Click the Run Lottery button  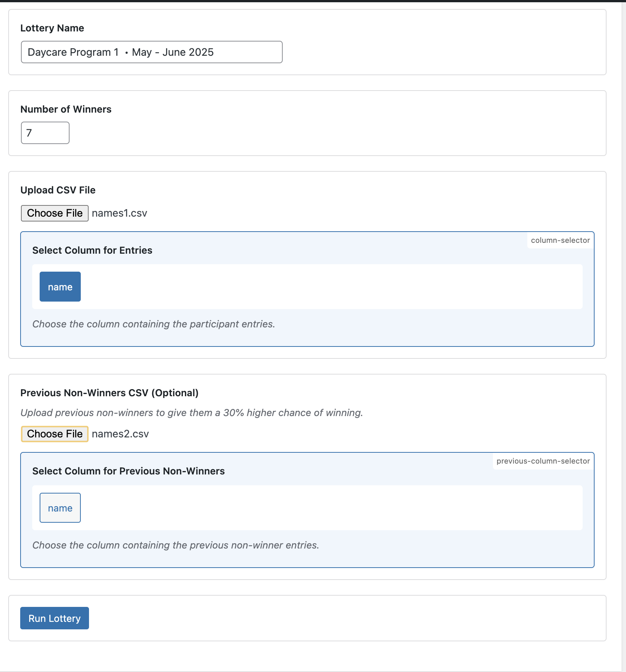(55, 618)
